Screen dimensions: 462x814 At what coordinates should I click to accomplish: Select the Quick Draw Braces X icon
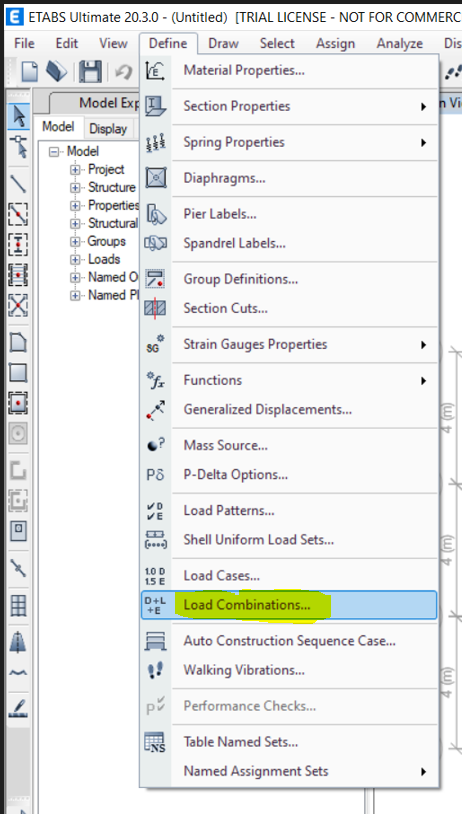click(19, 305)
